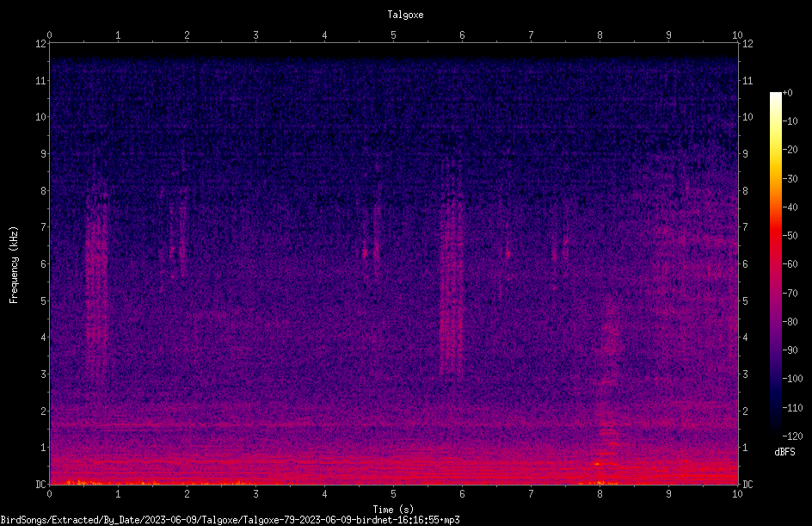
Task: Click the "-90" color scale label
Action: tap(790, 350)
